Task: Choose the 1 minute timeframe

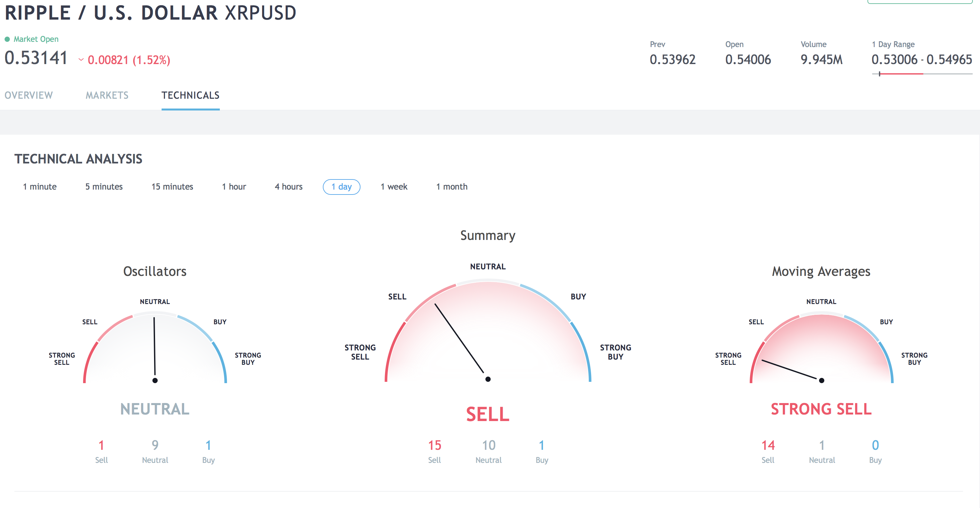Action: pyautogui.click(x=40, y=187)
